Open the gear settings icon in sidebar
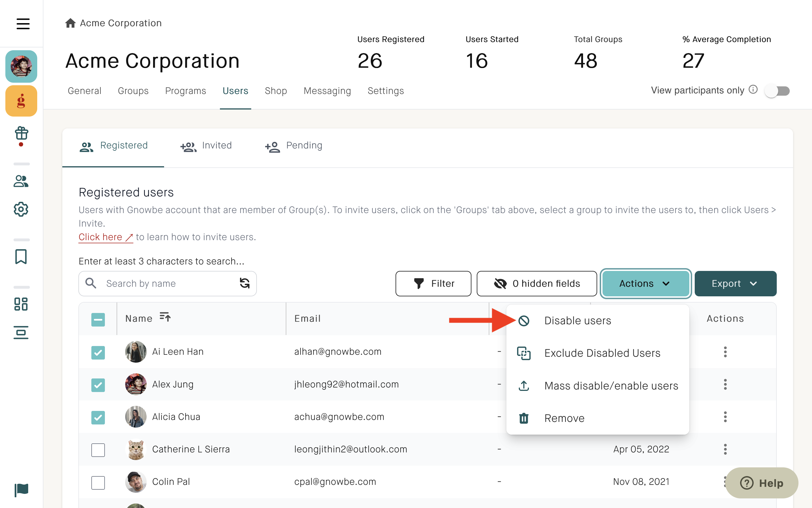Image resolution: width=812 pixels, height=508 pixels. 21,209
